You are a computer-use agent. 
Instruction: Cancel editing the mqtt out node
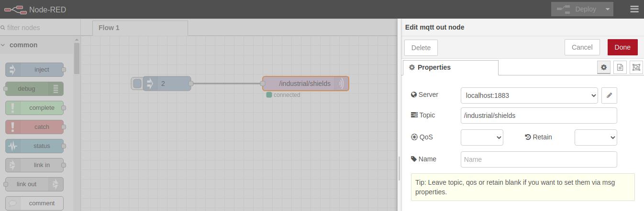[x=582, y=47]
